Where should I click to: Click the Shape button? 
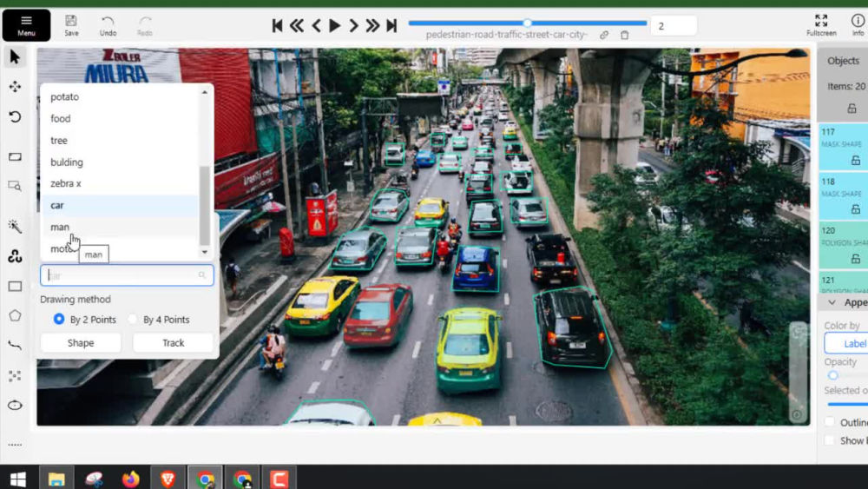[81, 343]
